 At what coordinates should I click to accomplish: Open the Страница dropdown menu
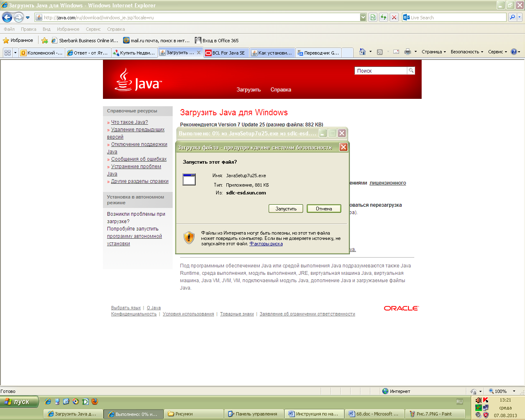click(x=434, y=52)
